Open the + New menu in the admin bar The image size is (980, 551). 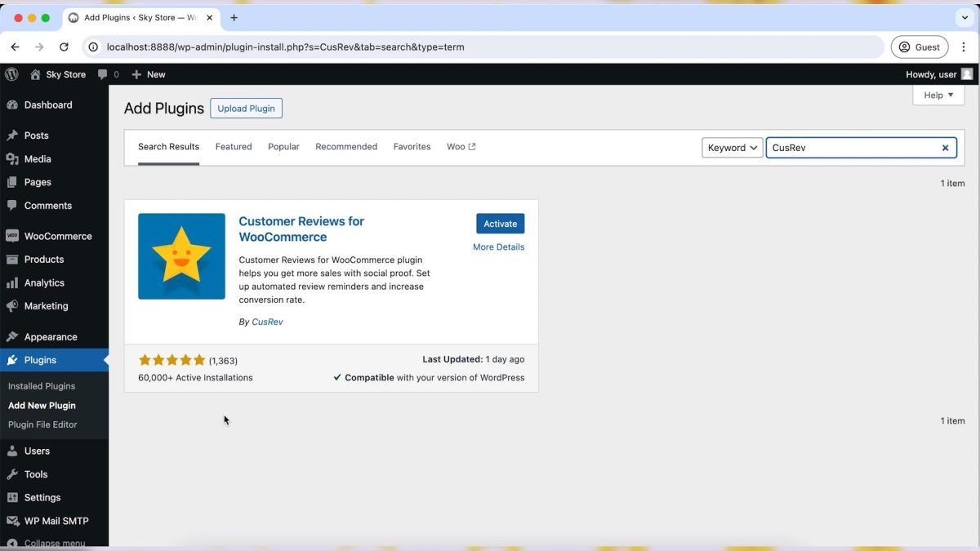point(148,74)
